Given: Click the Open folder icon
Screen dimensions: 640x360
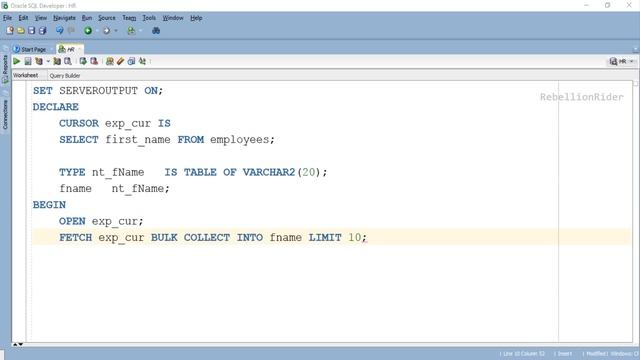Looking at the screenshot, I should 21,31.
